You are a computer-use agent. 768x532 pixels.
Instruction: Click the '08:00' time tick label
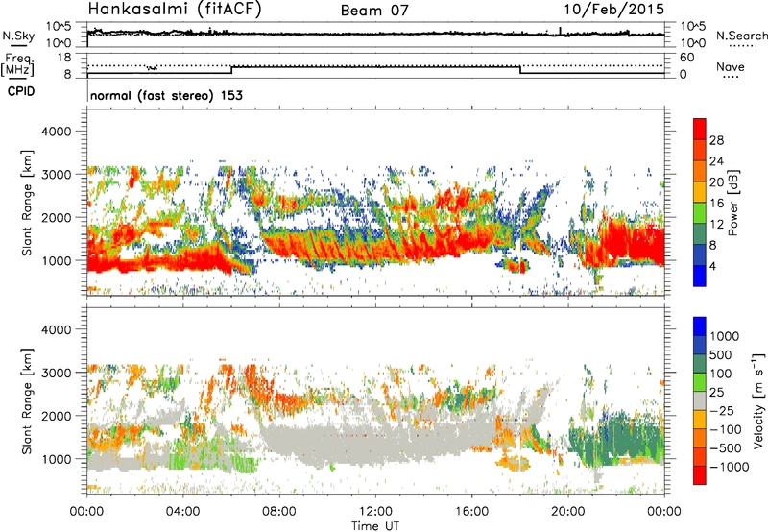point(279,512)
